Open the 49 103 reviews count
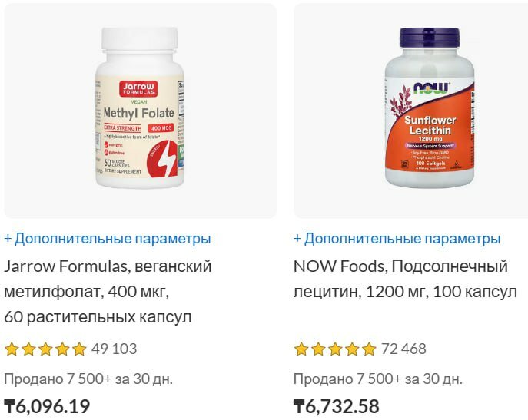This screenshot has width=528, height=420. click(115, 349)
